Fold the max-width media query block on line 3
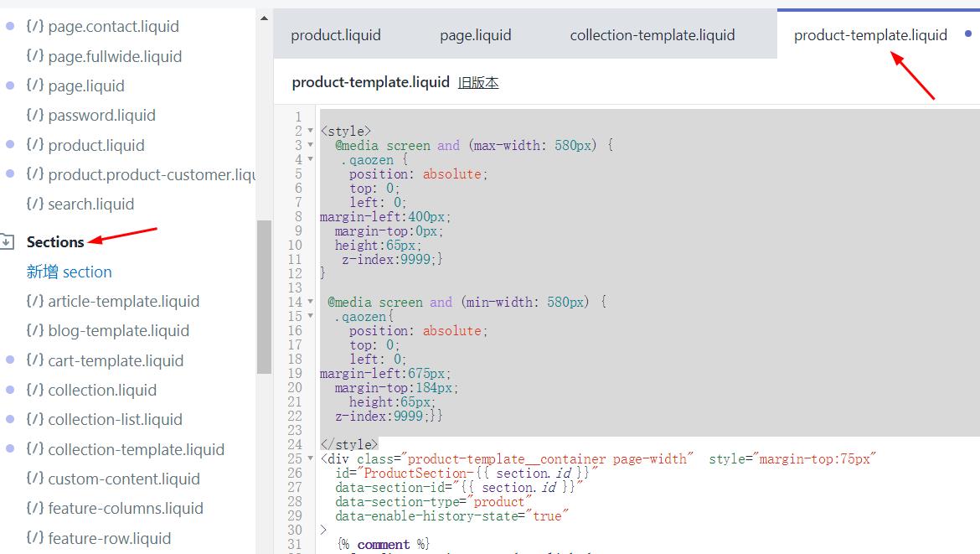Image resolution: width=980 pixels, height=554 pixels. point(311,146)
